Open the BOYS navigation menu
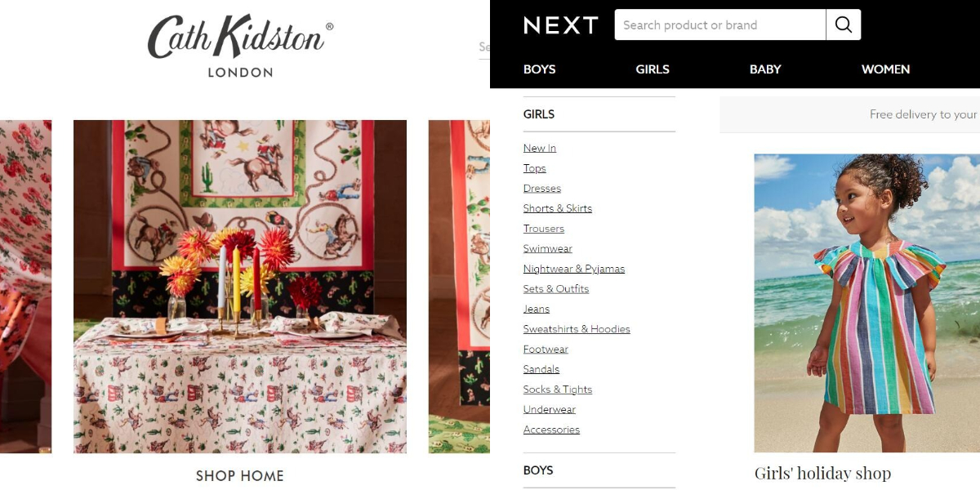This screenshot has width=980, height=490. pos(539,69)
